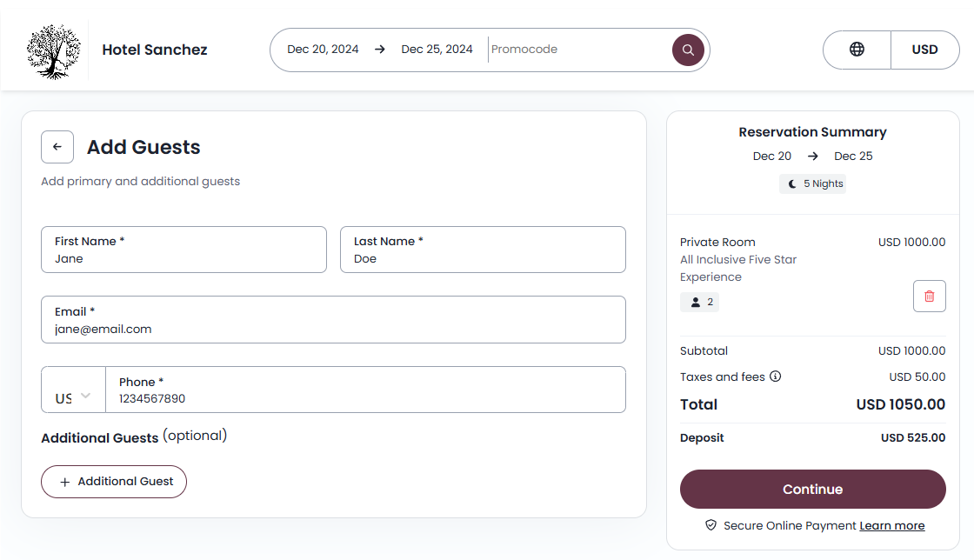
Task: Click the Hotel Sanchez tree logo
Action: click(54, 50)
